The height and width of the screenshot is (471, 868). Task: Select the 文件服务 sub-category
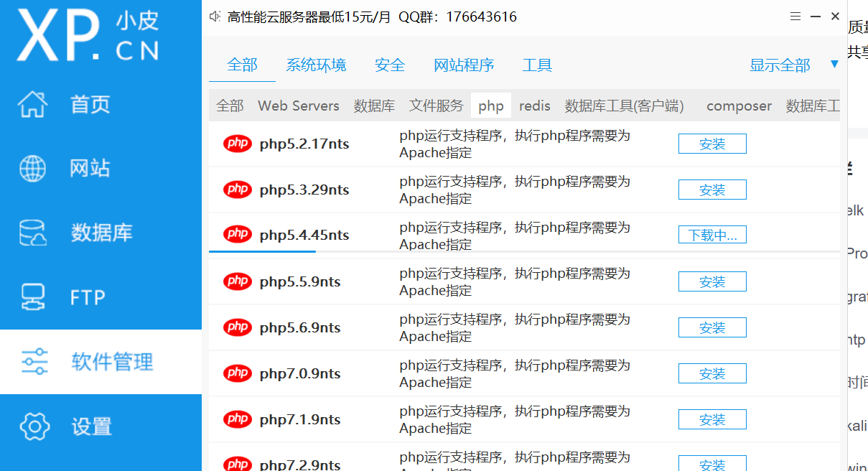pos(437,106)
